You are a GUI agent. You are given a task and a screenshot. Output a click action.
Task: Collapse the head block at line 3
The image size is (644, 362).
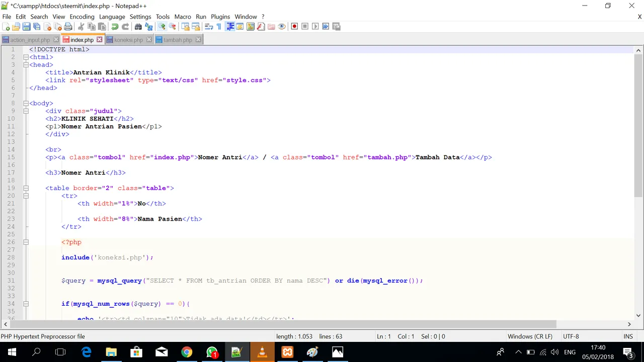[x=26, y=65]
